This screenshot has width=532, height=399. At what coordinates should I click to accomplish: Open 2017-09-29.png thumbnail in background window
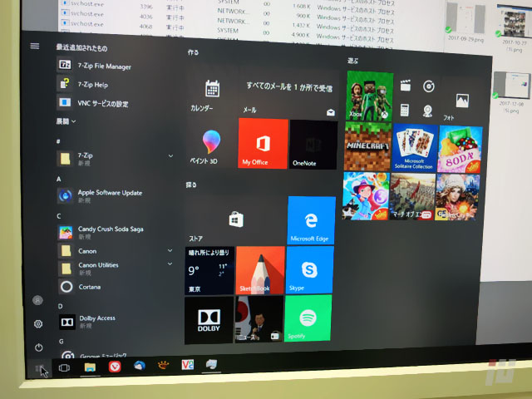point(465,22)
